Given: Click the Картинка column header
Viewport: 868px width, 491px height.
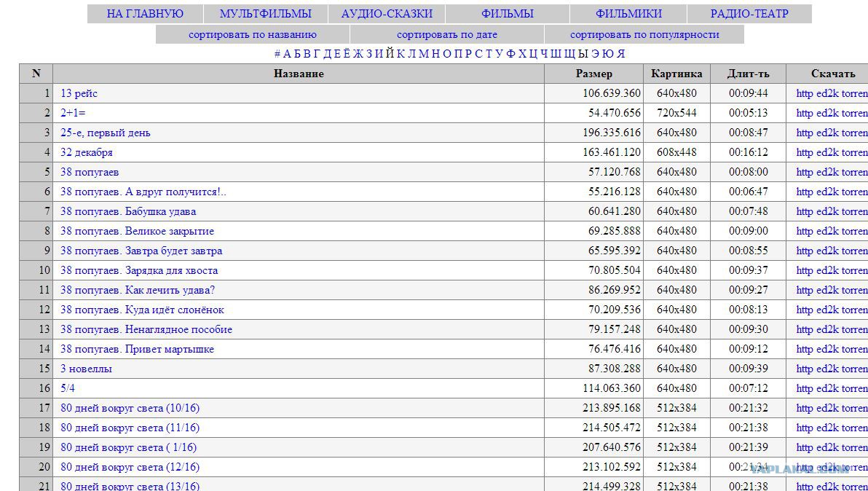Looking at the screenshot, I should point(676,74).
